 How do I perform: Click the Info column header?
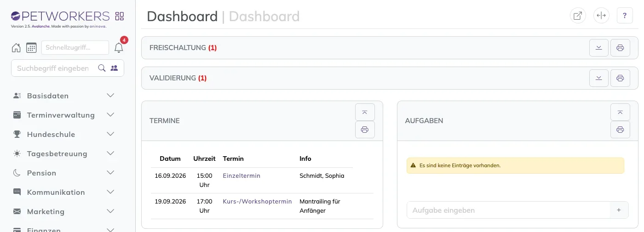[305, 158]
